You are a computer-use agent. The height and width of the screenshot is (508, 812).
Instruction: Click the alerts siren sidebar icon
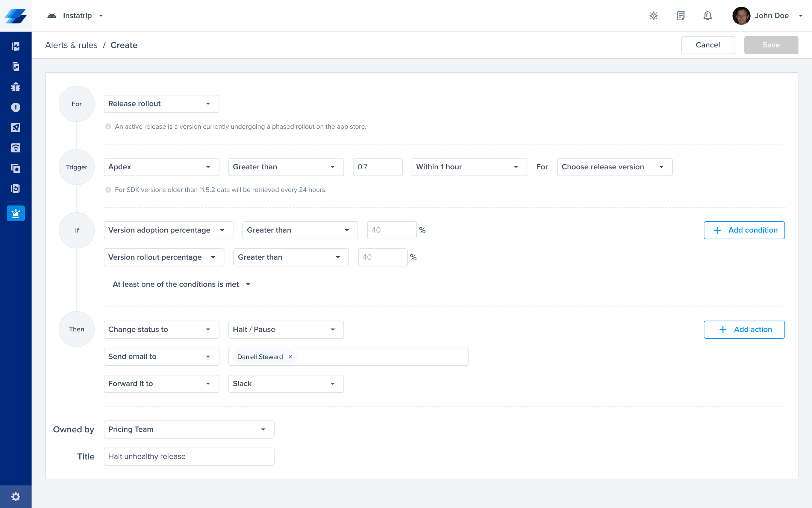tap(16, 213)
